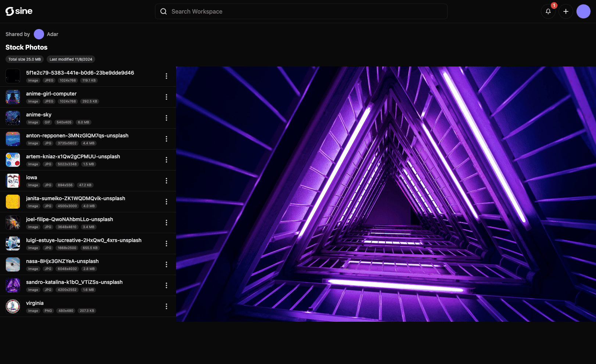Click the 47.2 KB size tag
596x364 pixels.
[x=85, y=185]
